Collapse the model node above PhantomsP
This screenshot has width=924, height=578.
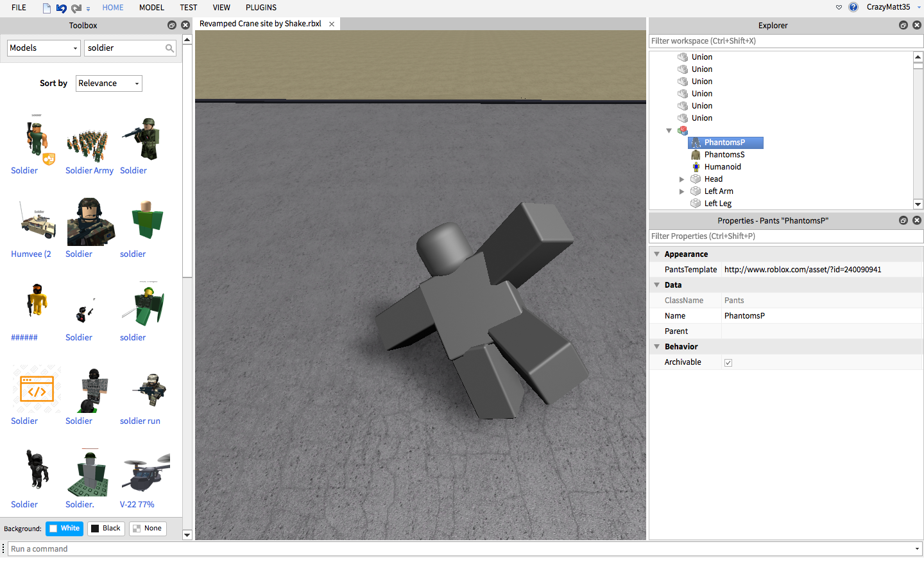(669, 130)
